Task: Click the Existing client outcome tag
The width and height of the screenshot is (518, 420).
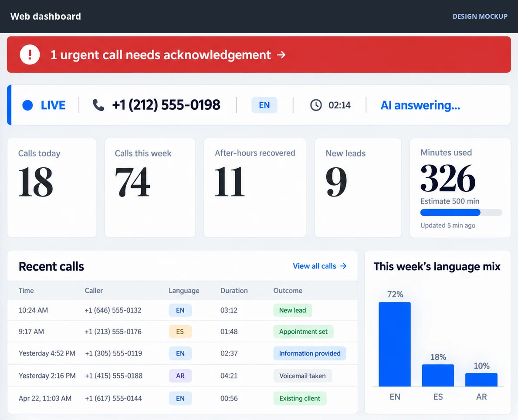Action: [300, 398]
